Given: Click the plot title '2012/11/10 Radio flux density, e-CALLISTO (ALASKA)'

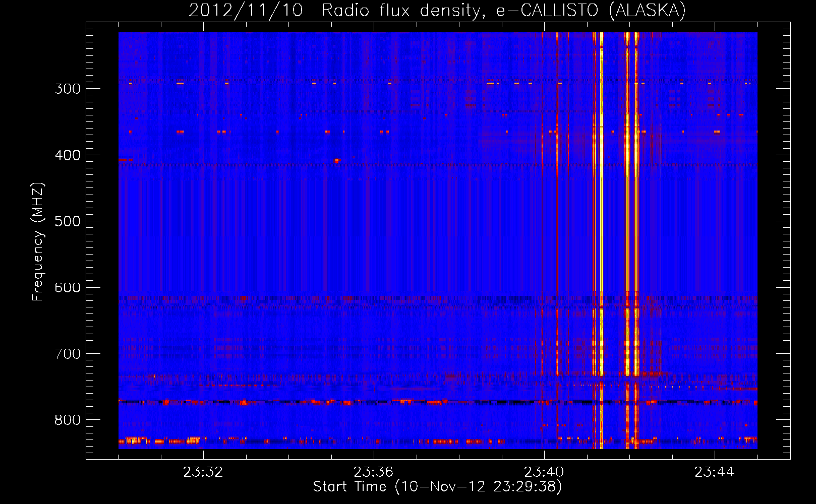Looking at the screenshot, I should [437, 10].
